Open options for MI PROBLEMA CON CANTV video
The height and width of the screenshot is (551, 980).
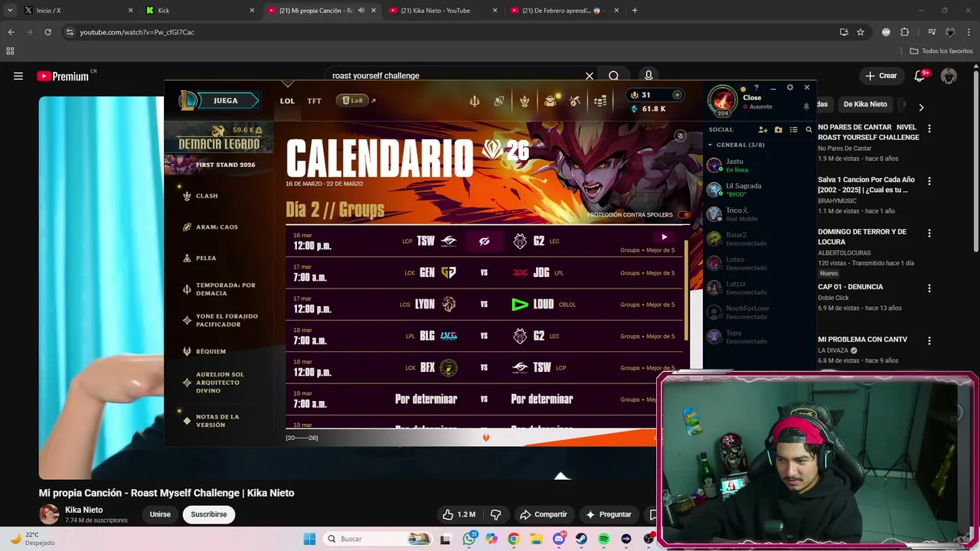(929, 341)
